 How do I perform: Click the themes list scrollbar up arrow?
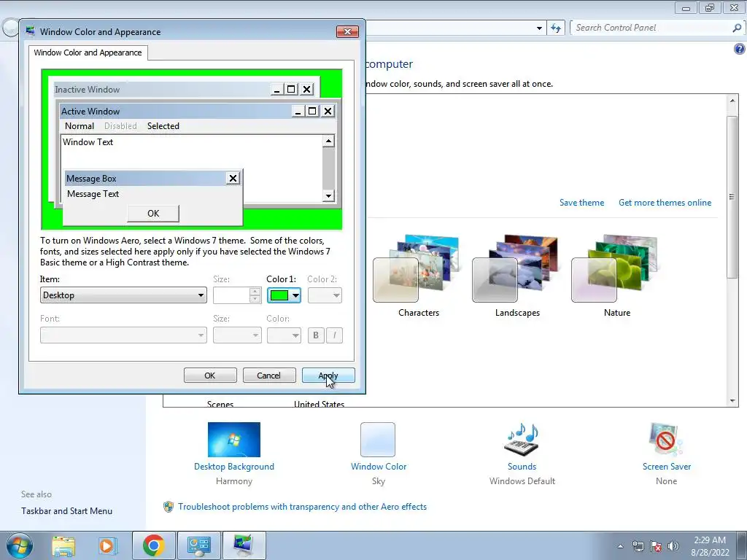(732, 100)
